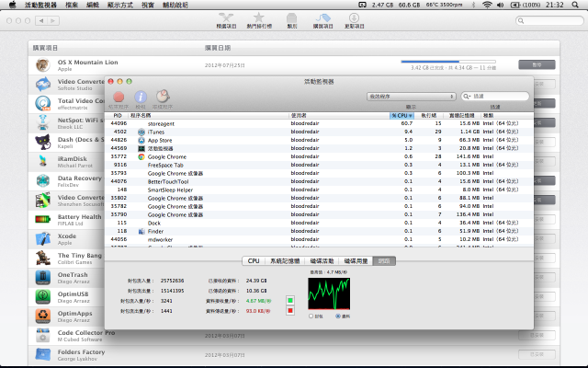Click the OneTrash app icon
This screenshot has width=588, height=368.
(43, 278)
